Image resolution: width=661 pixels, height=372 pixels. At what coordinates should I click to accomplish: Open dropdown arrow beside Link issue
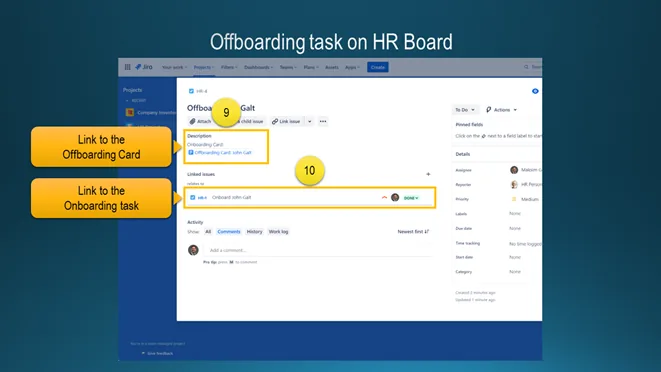point(309,121)
